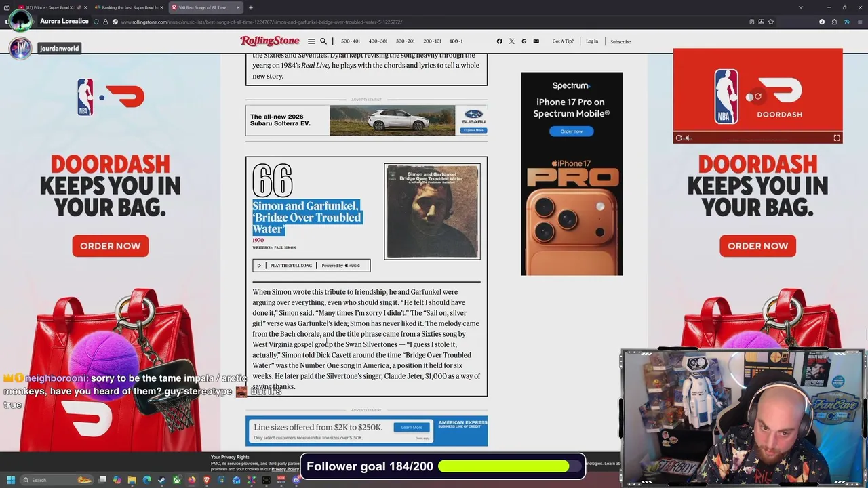The width and height of the screenshot is (868, 488).
Task: Click Explore More on Subaru ad
Action: pyautogui.click(x=473, y=130)
